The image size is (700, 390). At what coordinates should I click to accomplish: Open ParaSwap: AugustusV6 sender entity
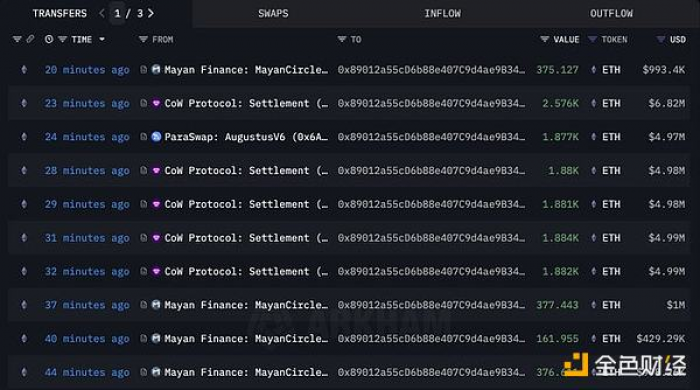(x=246, y=137)
